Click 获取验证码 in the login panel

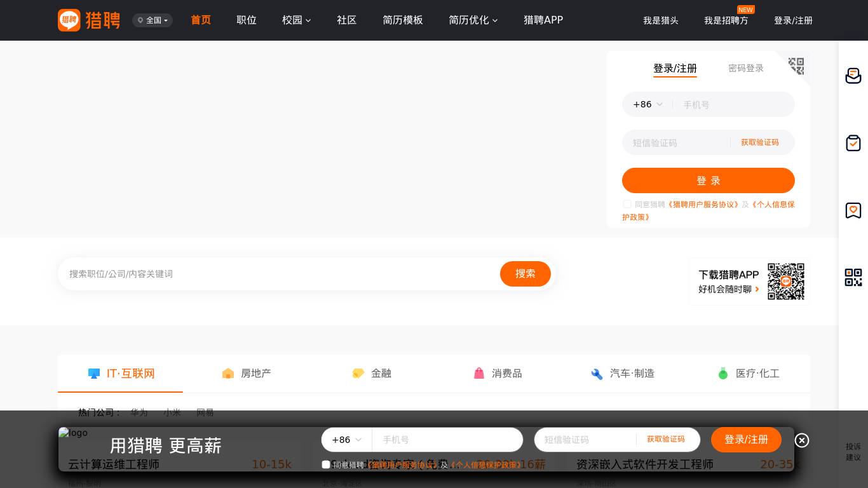pyautogui.click(x=759, y=142)
